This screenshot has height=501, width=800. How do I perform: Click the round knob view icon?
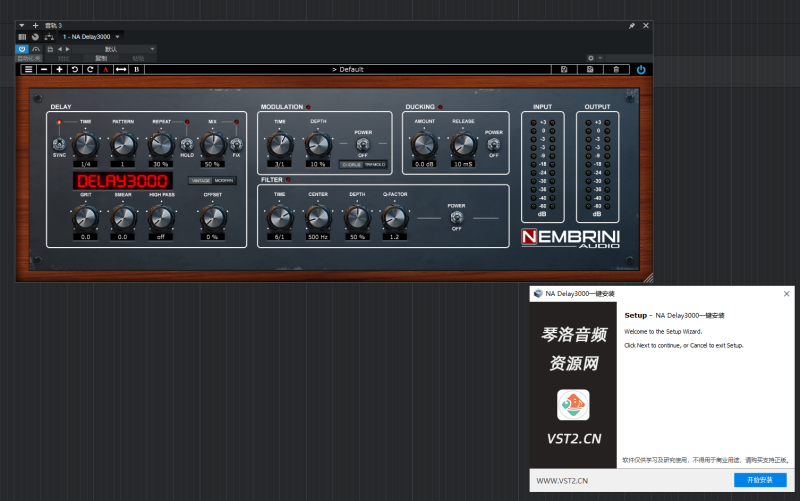(x=35, y=37)
